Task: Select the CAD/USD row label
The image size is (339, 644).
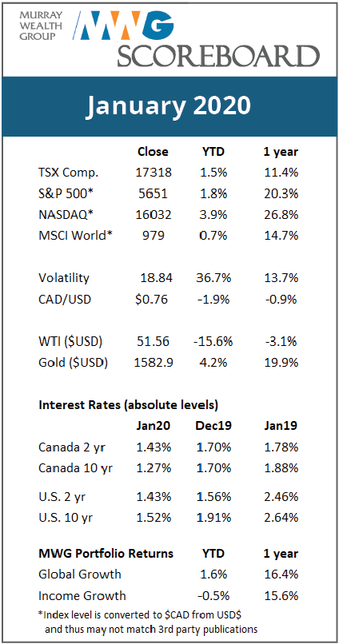Action: click(x=65, y=300)
